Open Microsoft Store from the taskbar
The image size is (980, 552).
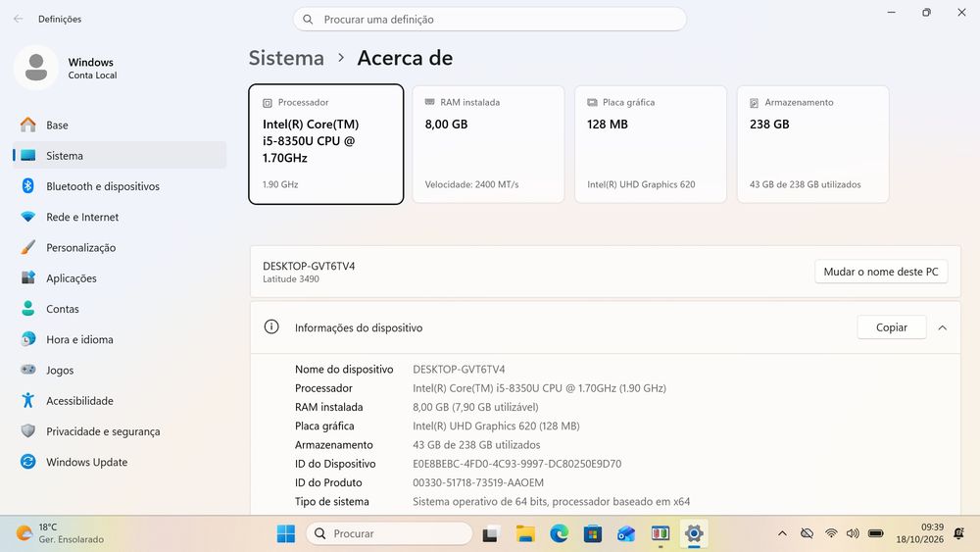point(593,534)
